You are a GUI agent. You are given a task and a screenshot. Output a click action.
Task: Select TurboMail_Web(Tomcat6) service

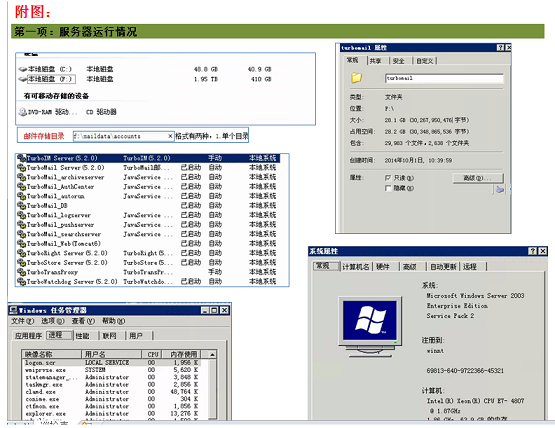pos(148,244)
